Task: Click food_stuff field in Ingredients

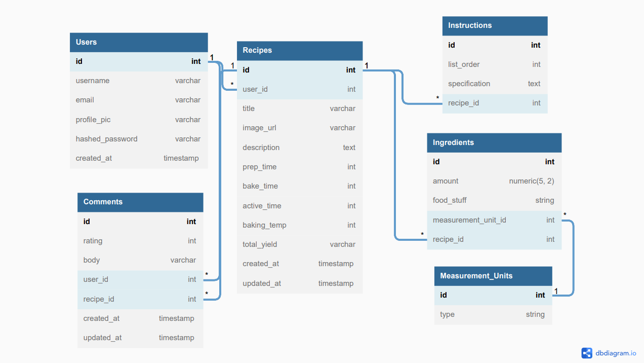Action: (494, 200)
